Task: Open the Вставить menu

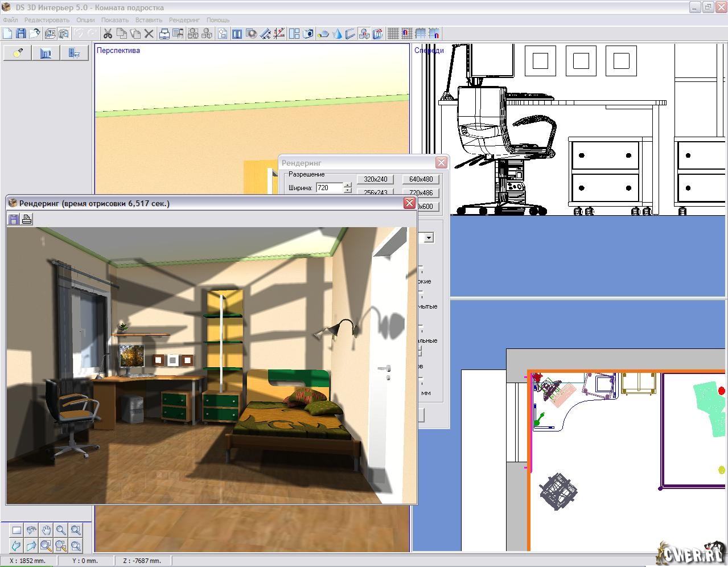Action: 149,20
